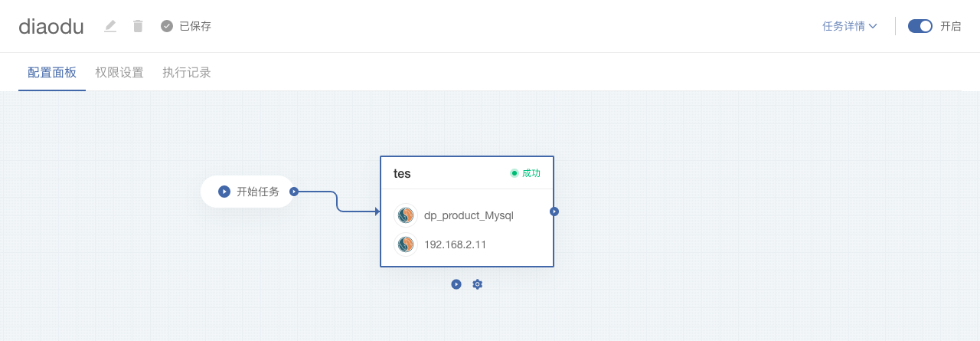The image size is (980, 341).
Task: Click the 192.168.2.11 database icon
Action: [406, 244]
